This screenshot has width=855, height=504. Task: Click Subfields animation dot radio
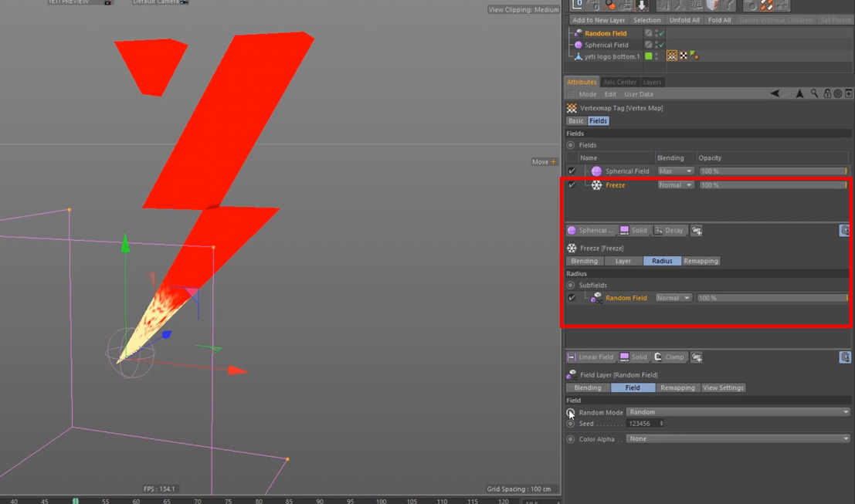[x=570, y=286]
